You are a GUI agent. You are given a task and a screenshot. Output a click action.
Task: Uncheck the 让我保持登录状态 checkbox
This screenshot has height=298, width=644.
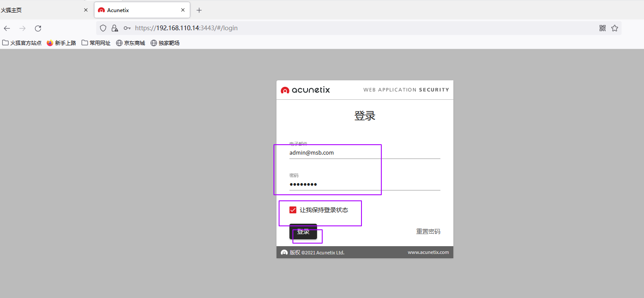tap(293, 210)
